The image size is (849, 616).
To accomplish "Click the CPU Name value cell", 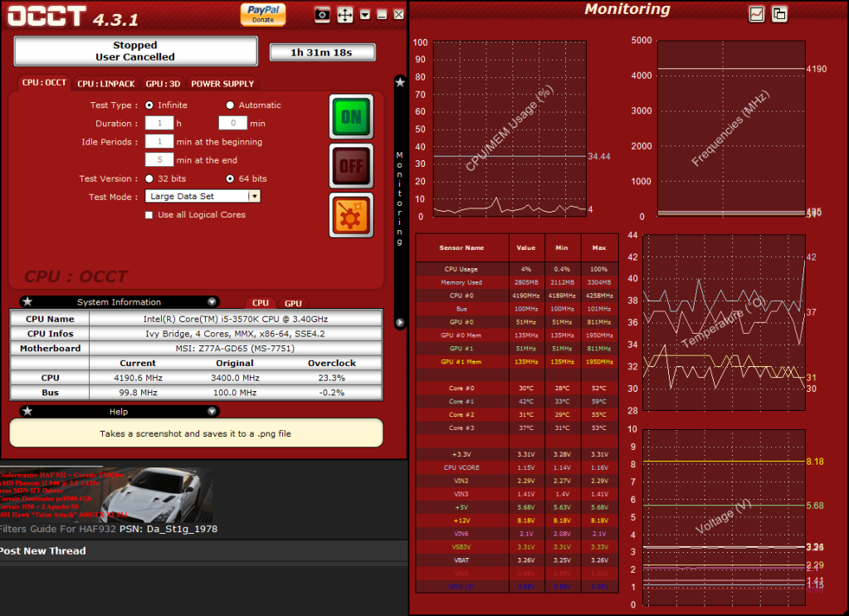I will pos(236,319).
